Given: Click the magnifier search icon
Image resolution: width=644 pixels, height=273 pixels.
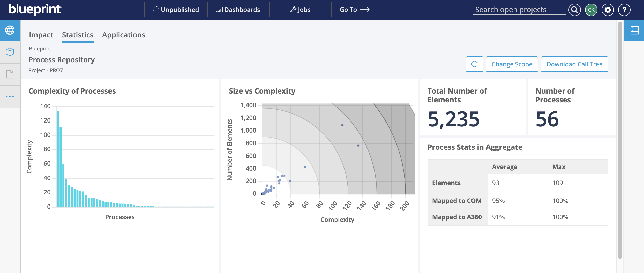Looking at the screenshot, I should [574, 10].
